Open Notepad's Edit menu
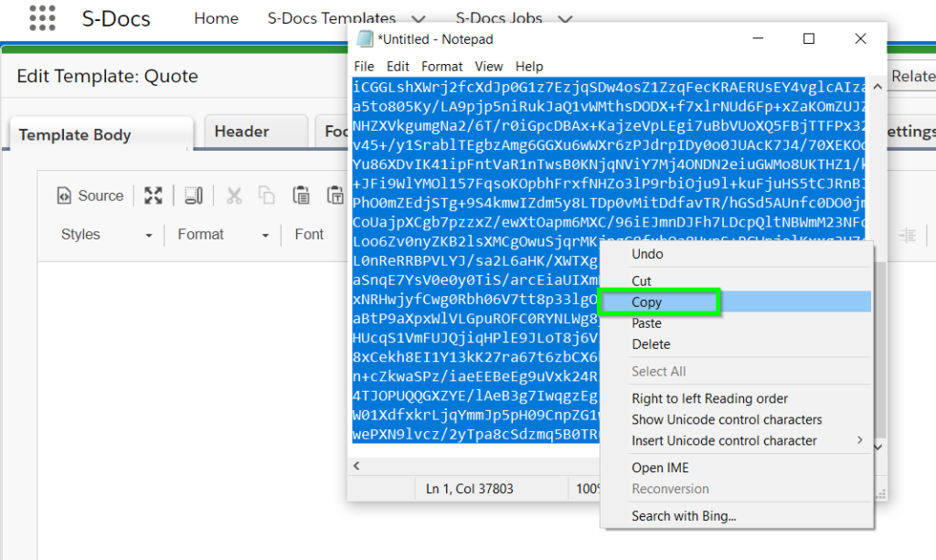The image size is (936, 560). point(397,66)
